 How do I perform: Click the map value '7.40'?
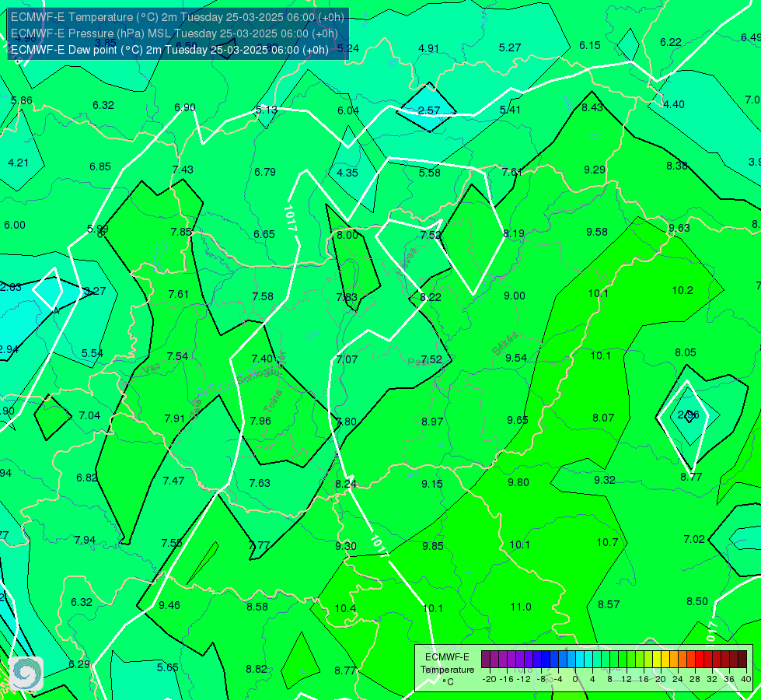click(x=263, y=359)
